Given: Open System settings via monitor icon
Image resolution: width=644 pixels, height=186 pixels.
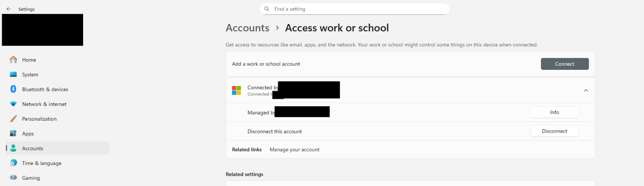Looking at the screenshot, I should pyautogui.click(x=13, y=75).
